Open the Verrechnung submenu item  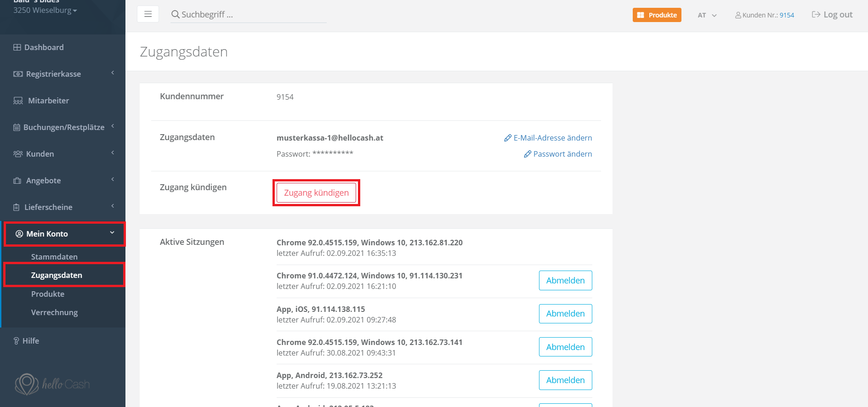point(54,312)
